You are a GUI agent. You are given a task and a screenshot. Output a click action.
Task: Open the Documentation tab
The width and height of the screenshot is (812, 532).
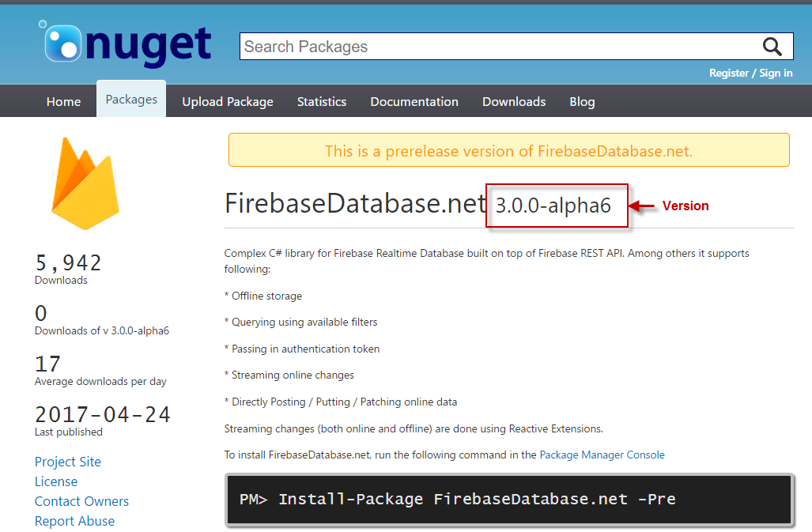click(414, 101)
